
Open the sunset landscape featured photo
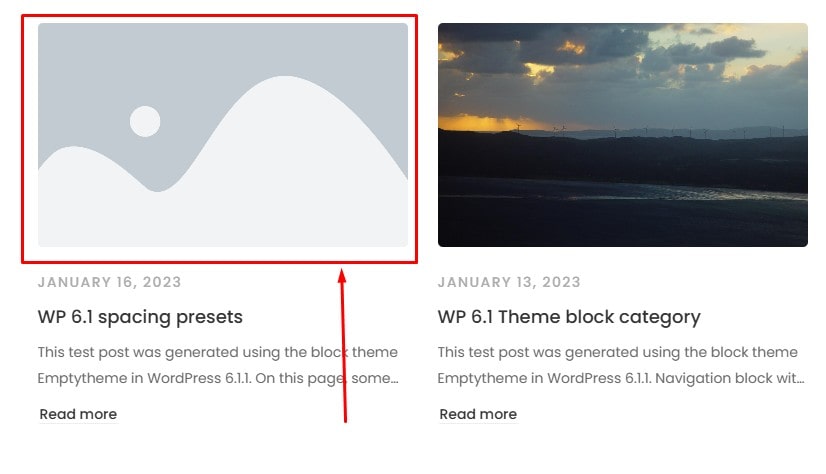tap(622, 135)
